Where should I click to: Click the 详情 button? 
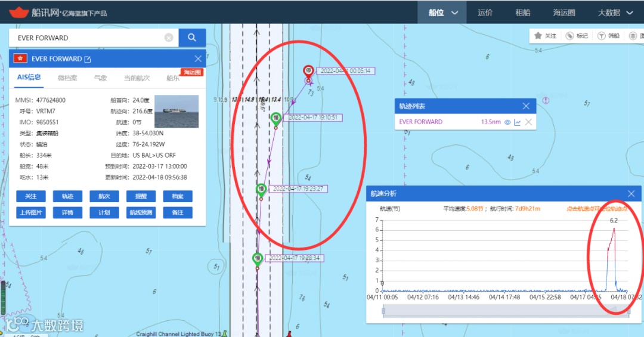[x=67, y=212]
